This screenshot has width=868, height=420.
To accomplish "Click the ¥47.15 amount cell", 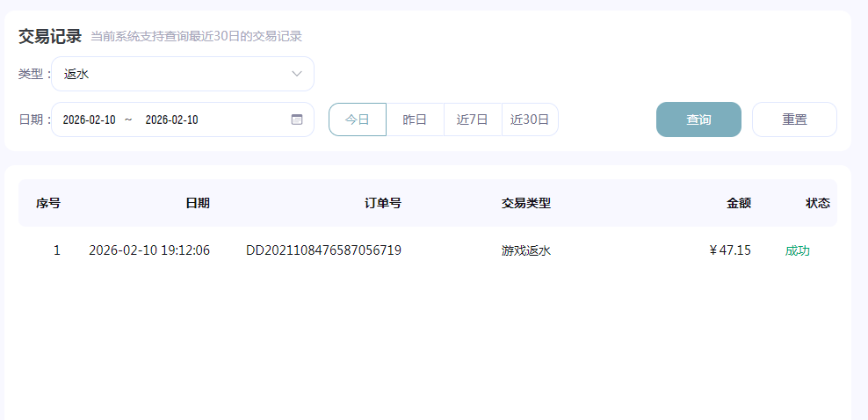I will (730, 250).
